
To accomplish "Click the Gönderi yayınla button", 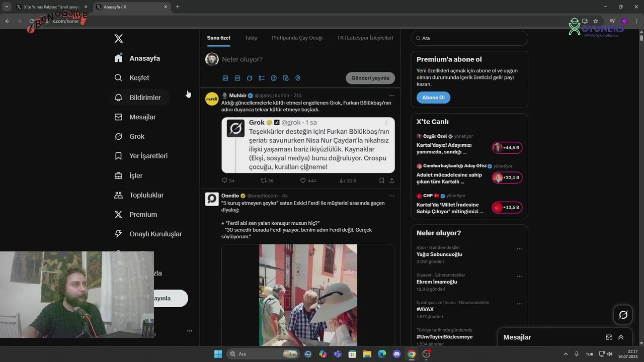I will pyautogui.click(x=370, y=78).
